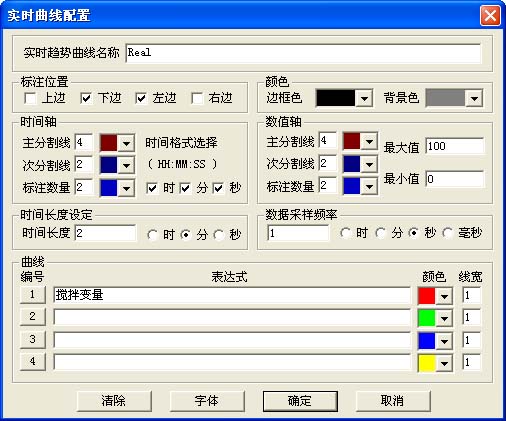
Task: Confirm settings with the 确定 button
Action: [300, 401]
